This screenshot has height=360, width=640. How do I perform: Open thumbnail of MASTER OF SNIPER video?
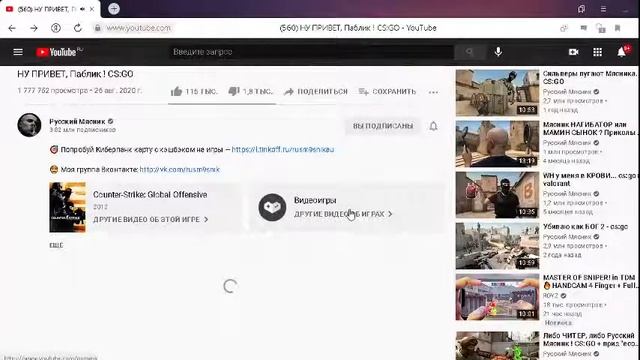click(497, 297)
